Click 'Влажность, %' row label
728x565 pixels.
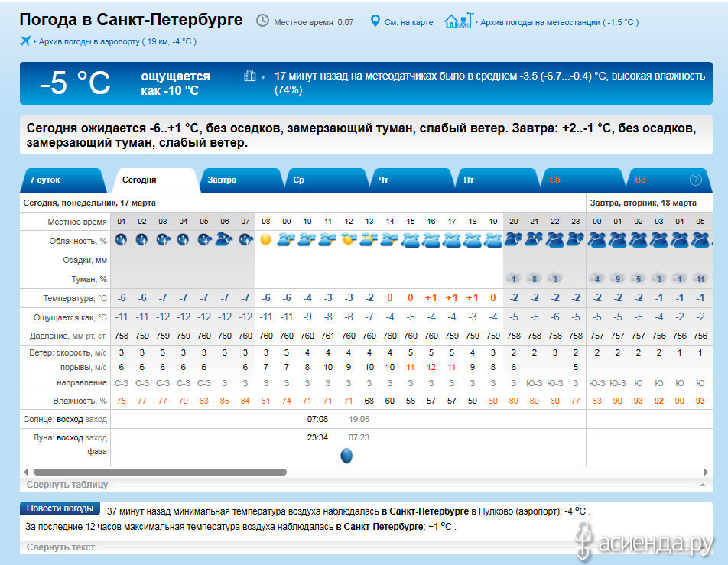pos(80,401)
